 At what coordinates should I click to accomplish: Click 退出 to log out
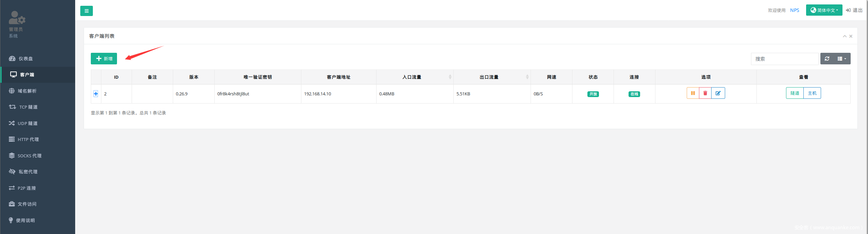[x=854, y=10]
